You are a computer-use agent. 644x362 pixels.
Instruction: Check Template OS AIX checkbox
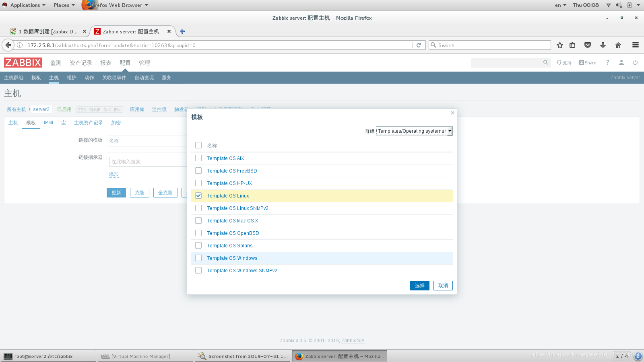click(198, 158)
